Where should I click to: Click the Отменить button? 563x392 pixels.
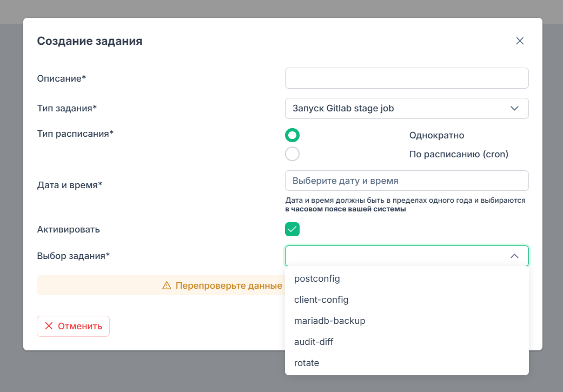coord(73,327)
